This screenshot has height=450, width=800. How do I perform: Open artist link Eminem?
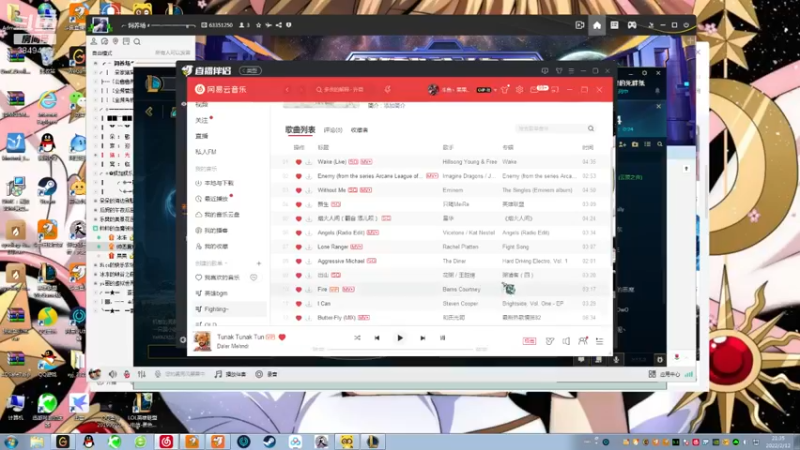pyautogui.click(x=453, y=190)
